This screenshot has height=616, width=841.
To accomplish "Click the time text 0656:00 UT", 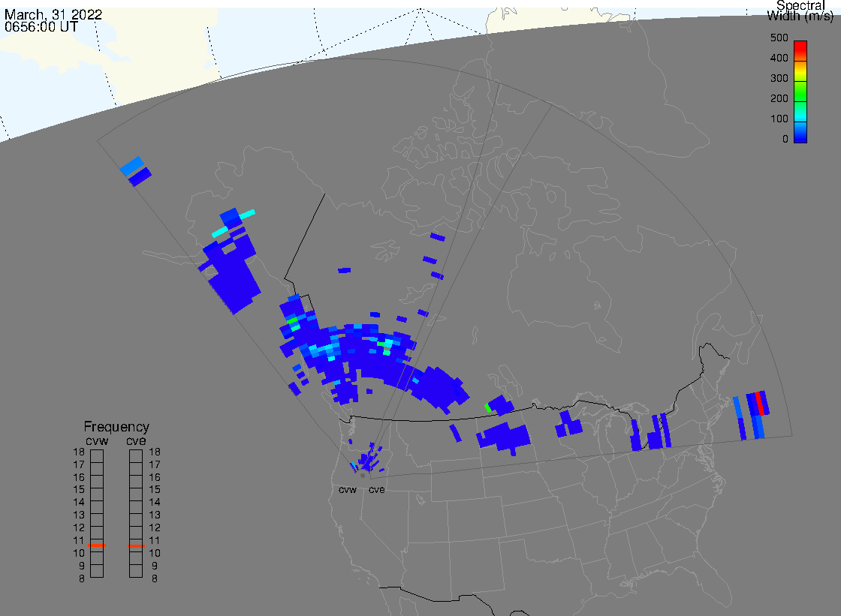I will point(41,26).
